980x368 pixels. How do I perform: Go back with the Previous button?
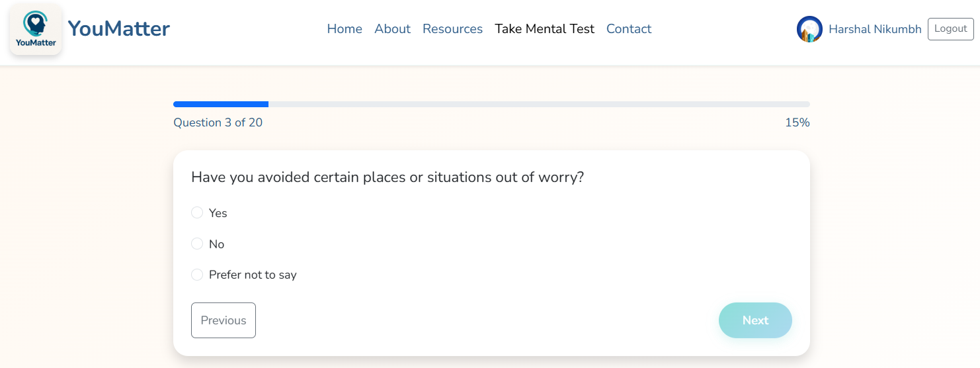[224, 320]
